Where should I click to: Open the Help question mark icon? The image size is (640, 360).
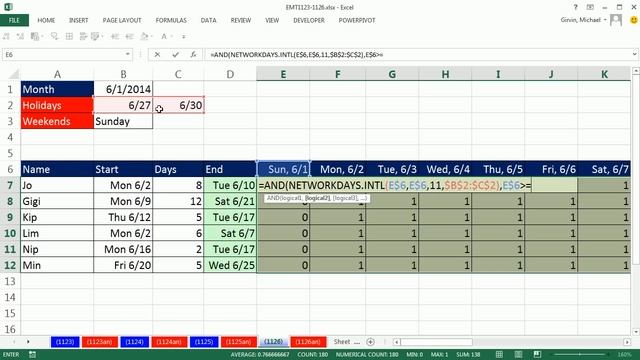(x=576, y=7)
